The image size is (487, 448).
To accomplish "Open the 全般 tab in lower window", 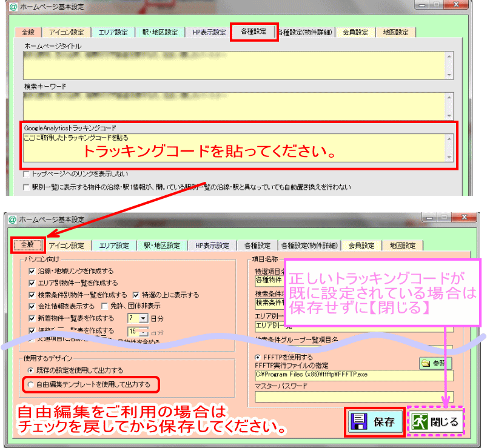I will (27, 245).
